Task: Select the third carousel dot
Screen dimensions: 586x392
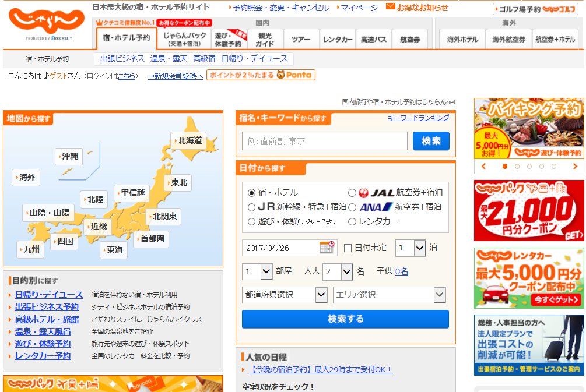Action: click(x=529, y=167)
